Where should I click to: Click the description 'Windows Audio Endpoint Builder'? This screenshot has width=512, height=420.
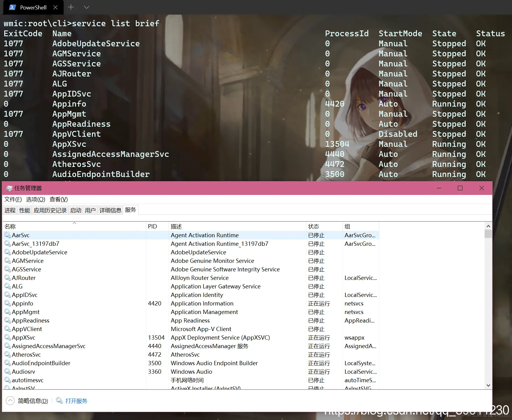214,363
